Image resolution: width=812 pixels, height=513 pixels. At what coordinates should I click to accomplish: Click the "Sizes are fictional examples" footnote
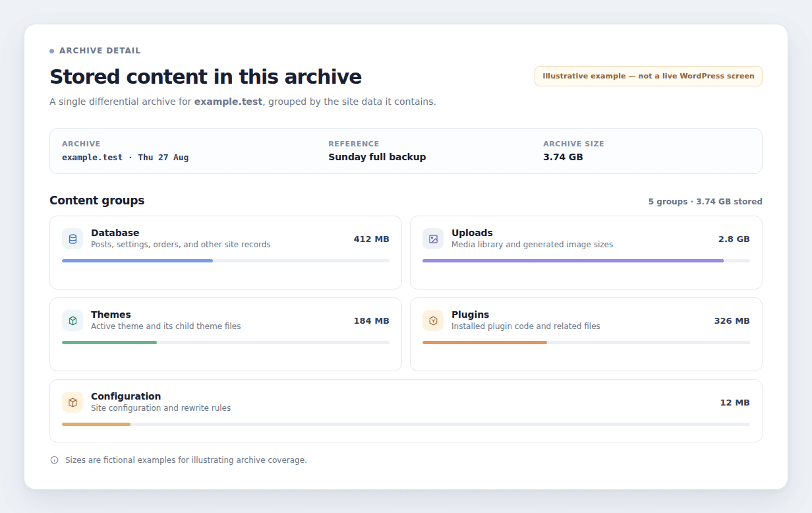pos(186,460)
